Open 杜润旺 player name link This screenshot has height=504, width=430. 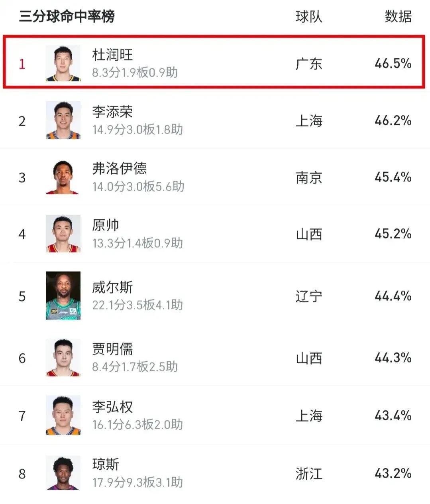[x=112, y=55]
